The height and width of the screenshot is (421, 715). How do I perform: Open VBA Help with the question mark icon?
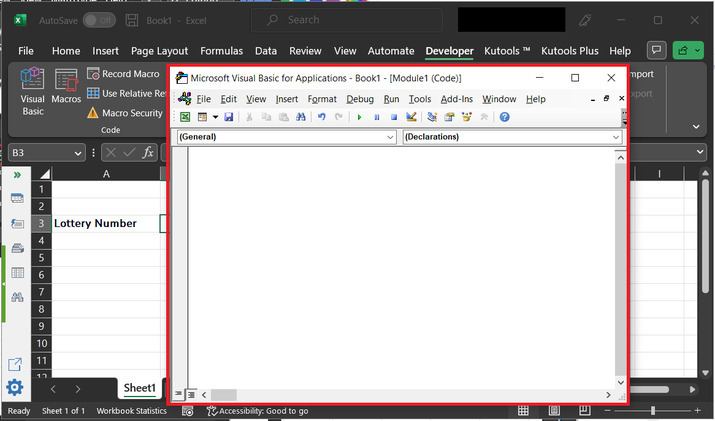coord(504,117)
